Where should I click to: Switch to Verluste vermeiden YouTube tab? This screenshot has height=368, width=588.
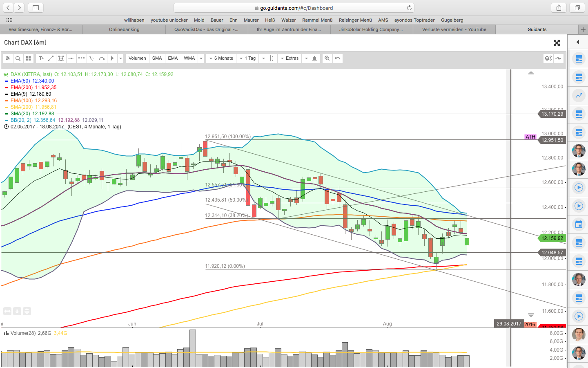(454, 29)
